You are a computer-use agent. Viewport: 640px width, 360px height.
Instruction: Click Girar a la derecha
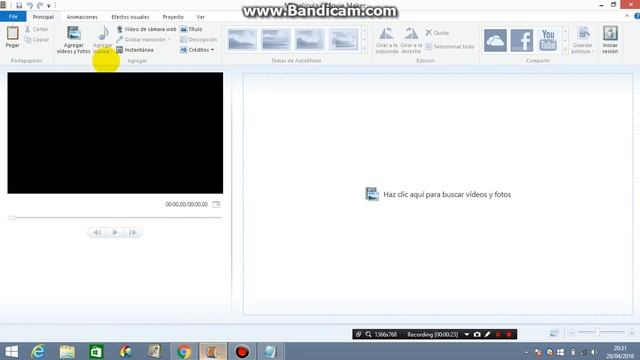[411, 40]
